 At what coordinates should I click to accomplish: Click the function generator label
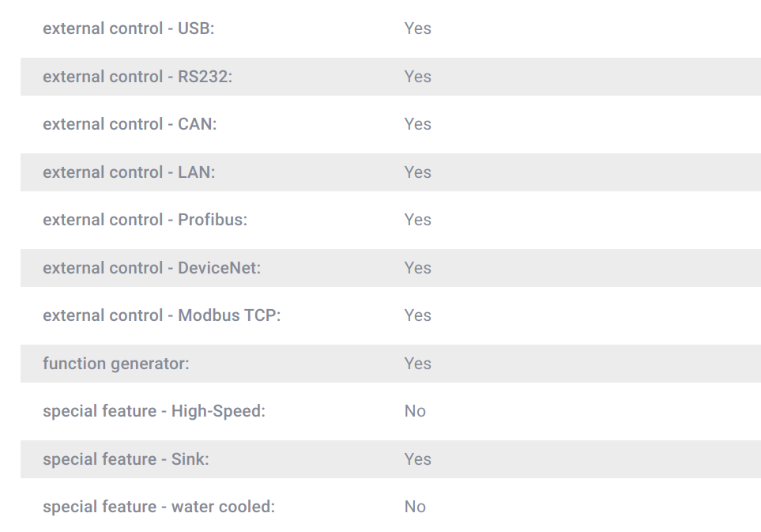pos(116,364)
